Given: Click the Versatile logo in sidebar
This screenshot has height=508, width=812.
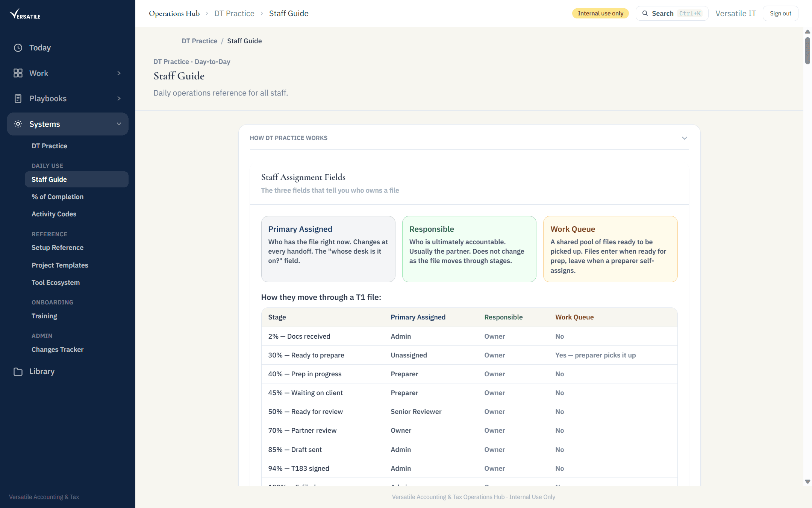Looking at the screenshot, I should coord(25,14).
